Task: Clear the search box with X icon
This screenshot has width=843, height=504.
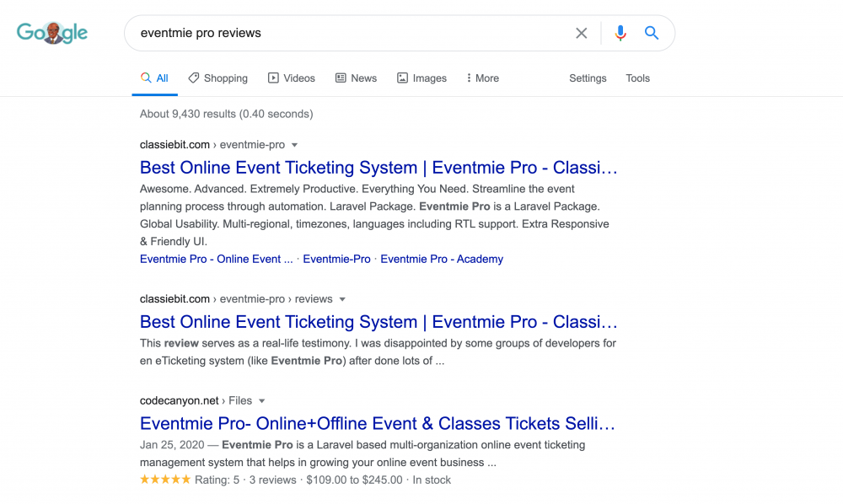Action: (x=581, y=34)
